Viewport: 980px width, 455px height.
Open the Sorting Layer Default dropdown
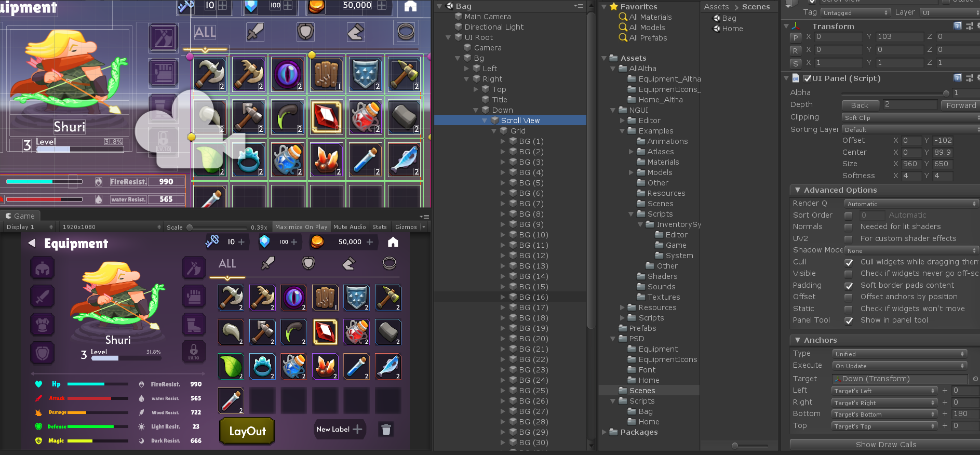[910, 130]
